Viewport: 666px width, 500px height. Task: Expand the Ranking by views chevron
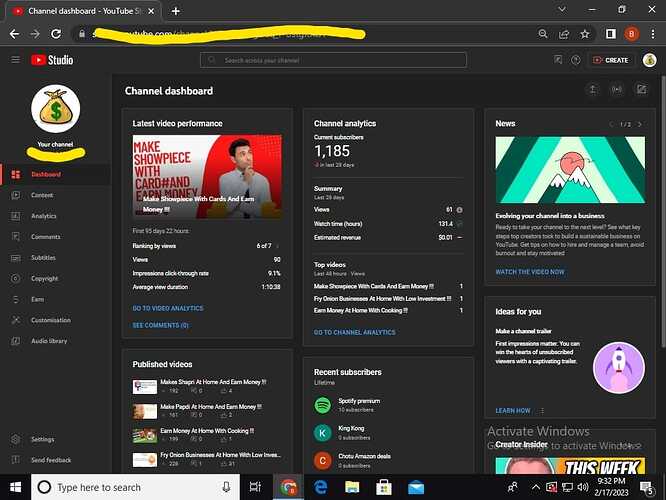pyautogui.click(x=278, y=246)
